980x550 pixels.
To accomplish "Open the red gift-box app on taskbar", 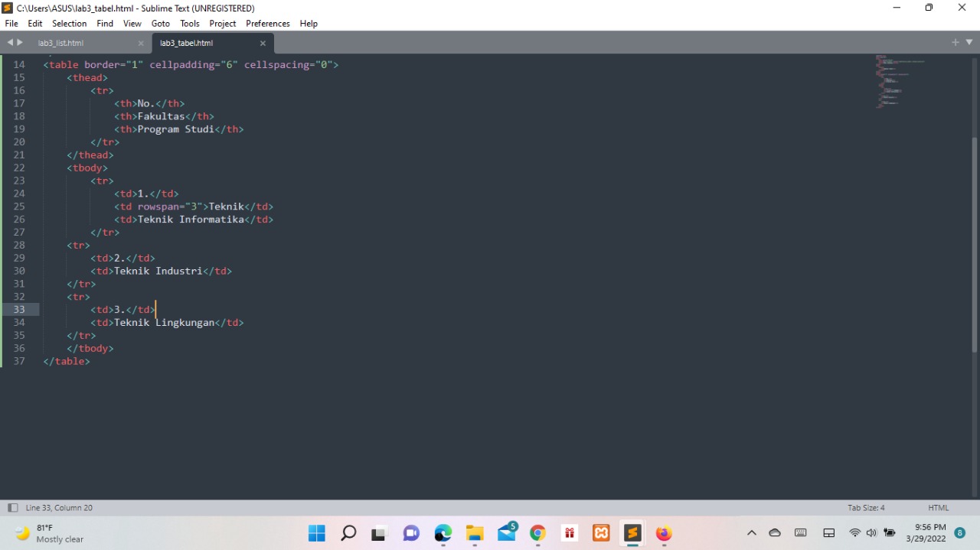I will [x=570, y=533].
